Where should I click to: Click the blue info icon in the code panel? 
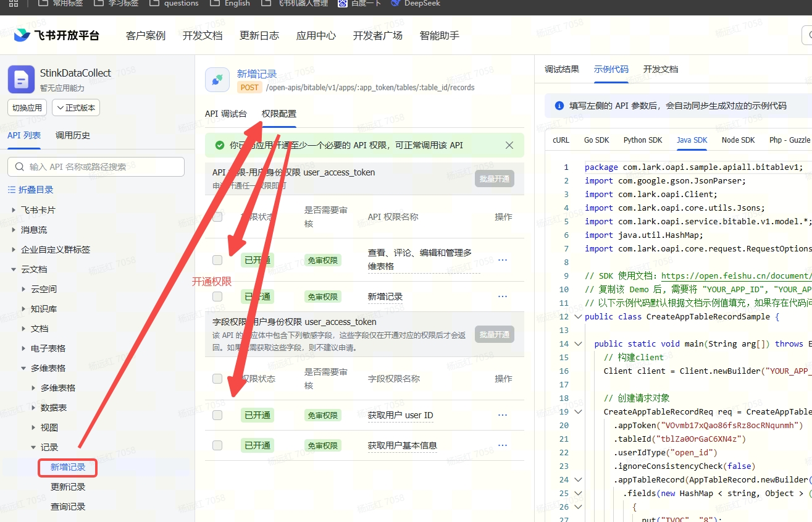559,106
